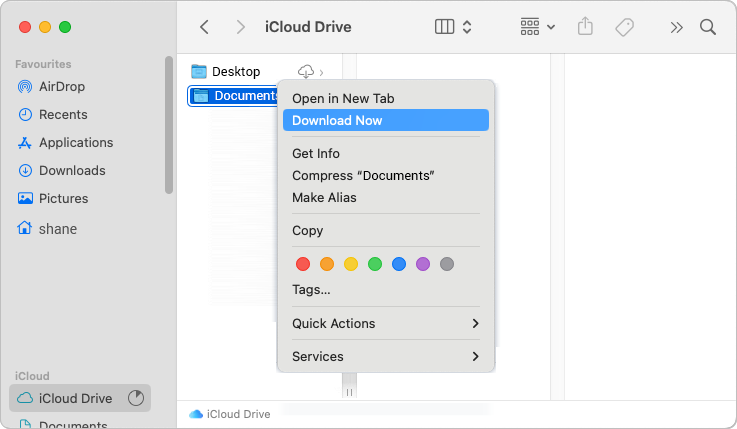Select the column view icon

pyautogui.click(x=444, y=27)
